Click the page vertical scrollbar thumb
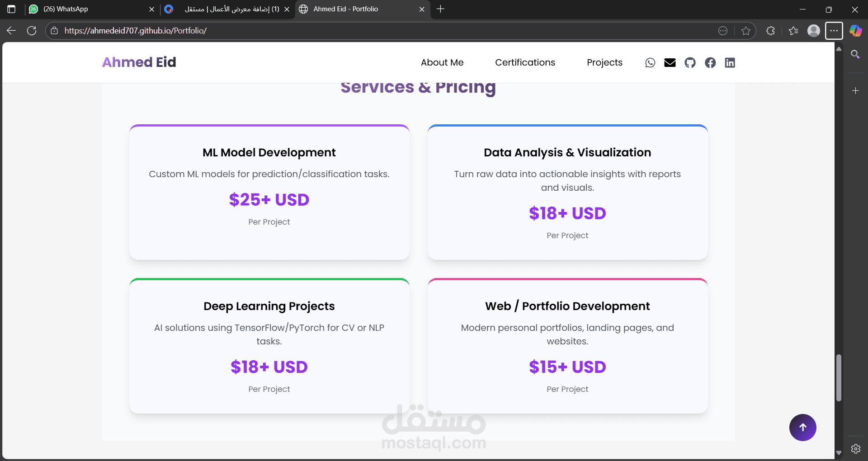Viewport: 868px width, 461px height. coord(839,378)
